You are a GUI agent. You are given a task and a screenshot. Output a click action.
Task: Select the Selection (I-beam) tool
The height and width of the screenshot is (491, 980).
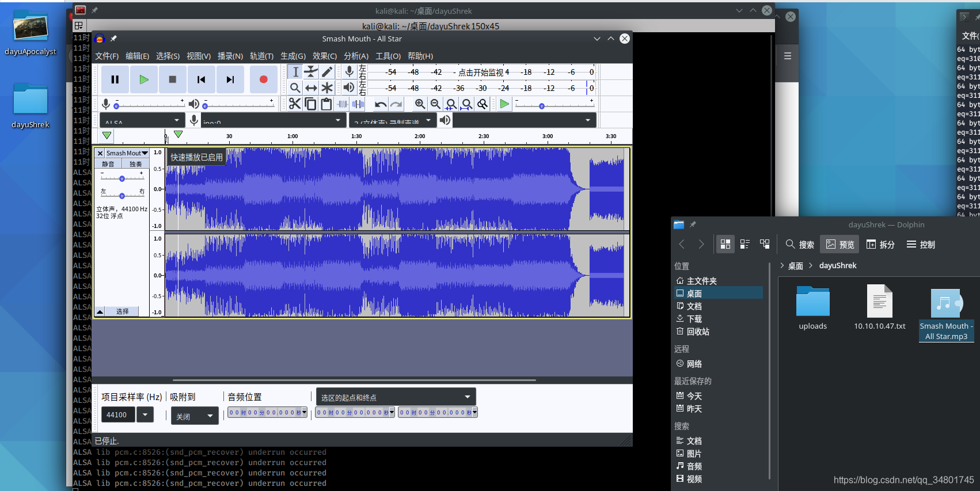[x=295, y=71]
